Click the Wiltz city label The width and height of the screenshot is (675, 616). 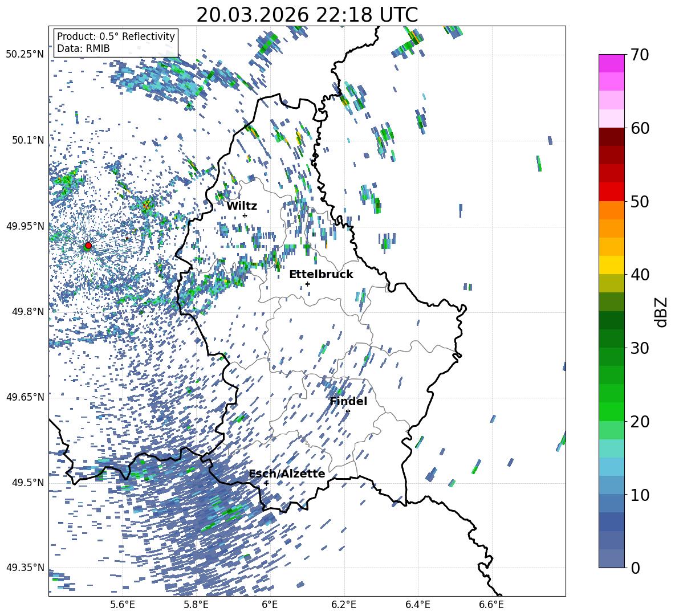coord(242,206)
